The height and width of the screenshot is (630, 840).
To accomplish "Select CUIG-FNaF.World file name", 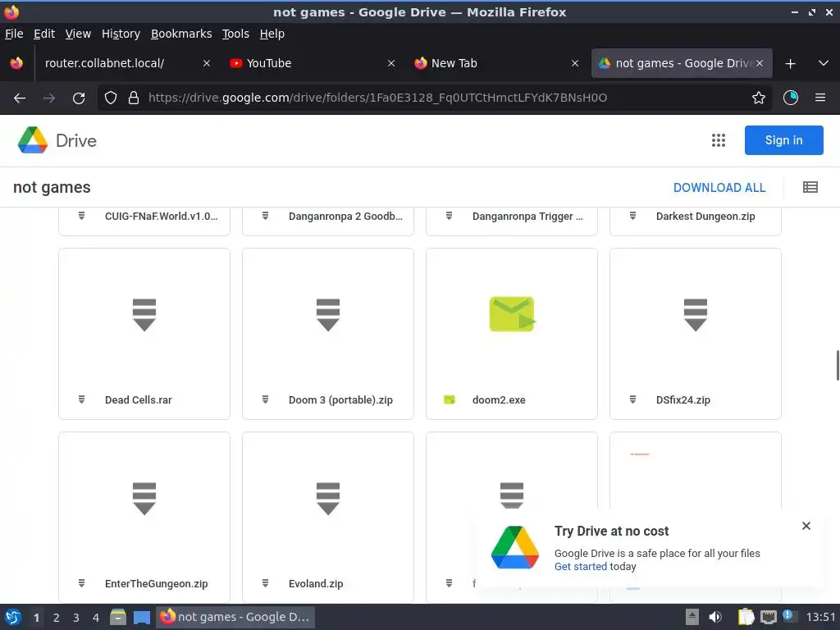I will (x=162, y=217).
